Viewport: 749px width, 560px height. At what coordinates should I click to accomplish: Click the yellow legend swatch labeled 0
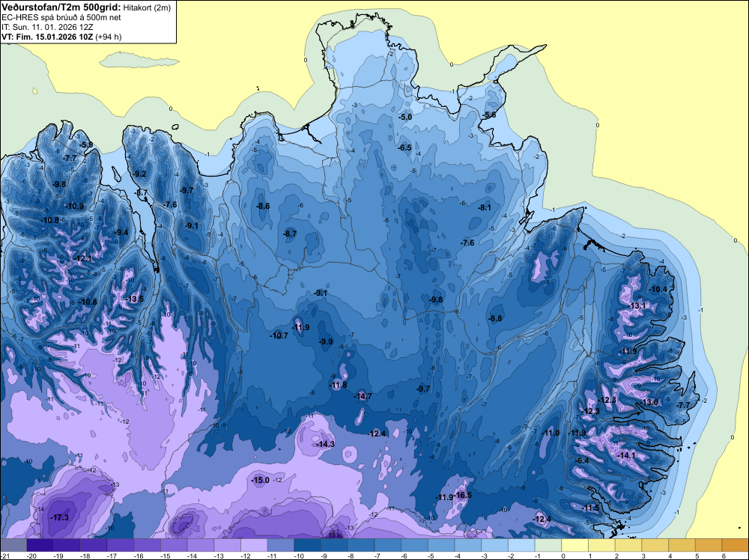point(575,545)
